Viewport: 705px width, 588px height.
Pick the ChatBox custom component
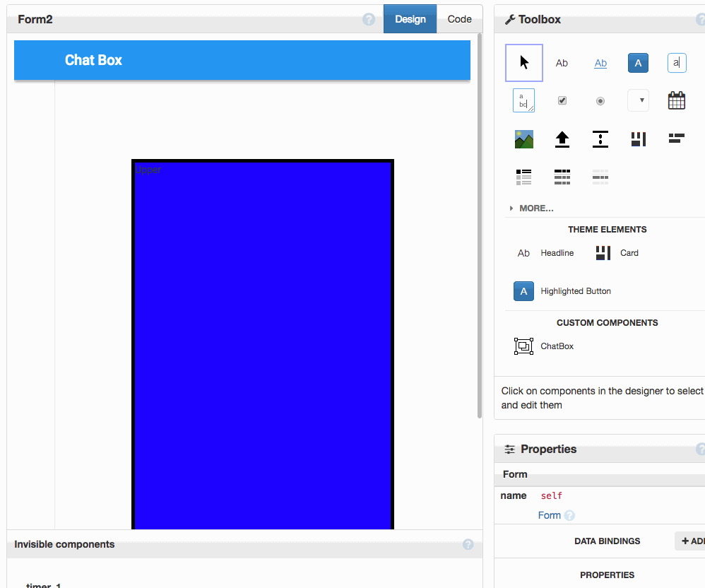[x=544, y=346]
